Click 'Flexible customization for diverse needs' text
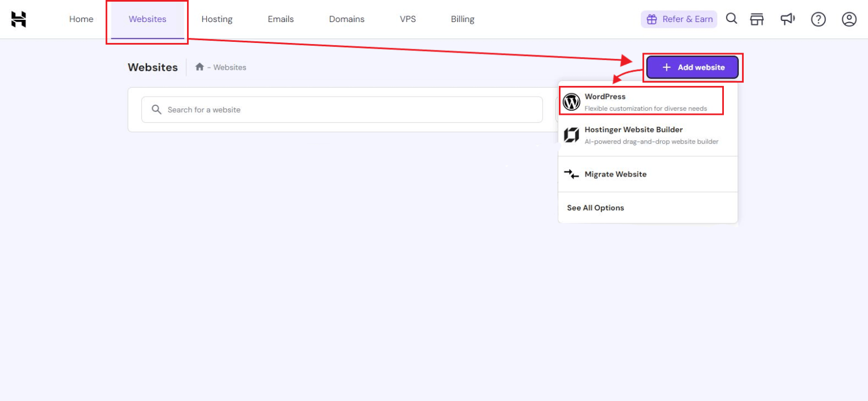The image size is (868, 401). click(x=646, y=109)
